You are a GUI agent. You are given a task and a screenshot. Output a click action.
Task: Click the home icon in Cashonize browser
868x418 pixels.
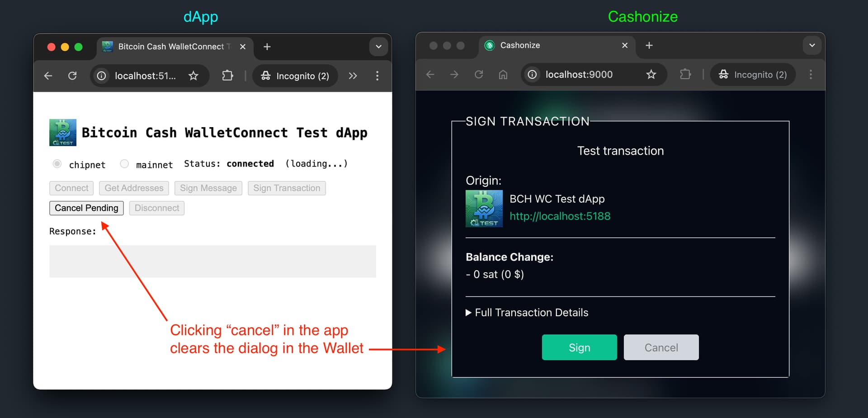coord(503,75)
